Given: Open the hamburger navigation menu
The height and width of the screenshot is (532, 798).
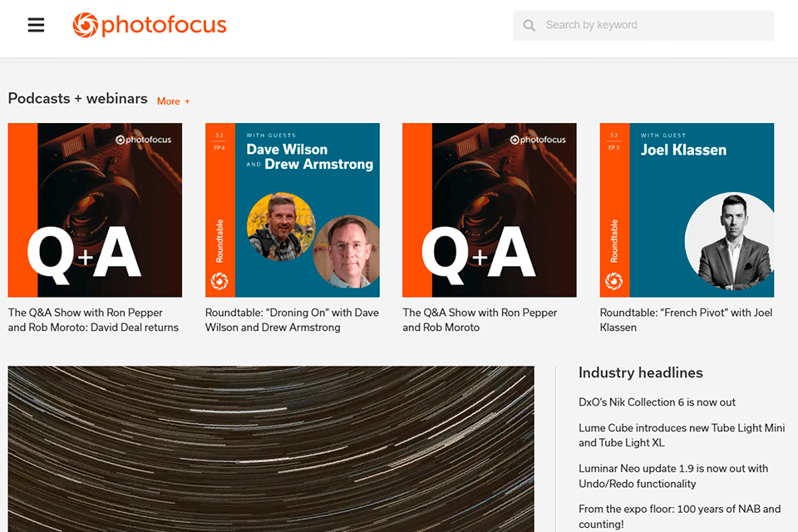Looking at the screenshot, I should click(36, 25).
